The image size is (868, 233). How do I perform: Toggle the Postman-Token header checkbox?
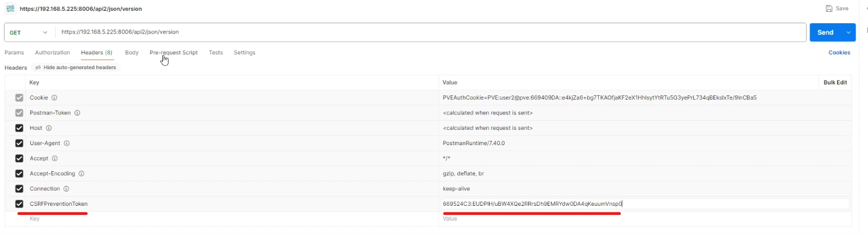point(19,113)
